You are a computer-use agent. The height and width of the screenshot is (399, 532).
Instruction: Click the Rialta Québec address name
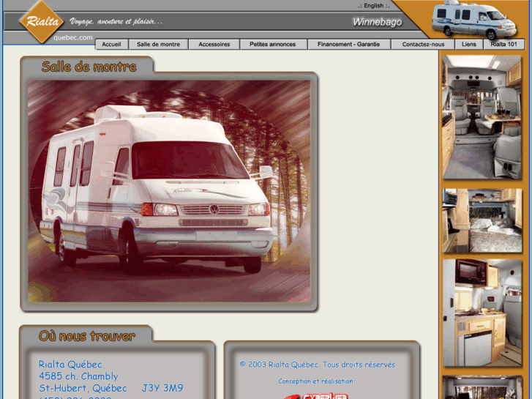pyautogui.click(x=70, y=365)
